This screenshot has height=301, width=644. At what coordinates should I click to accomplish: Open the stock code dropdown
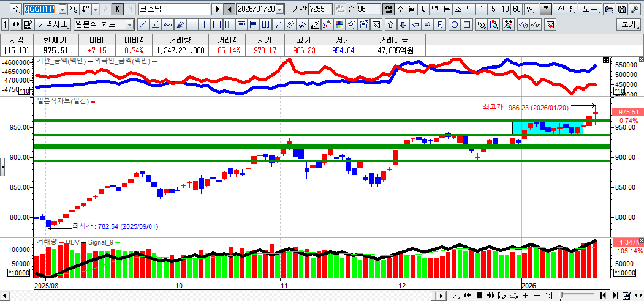pos(61,9)
